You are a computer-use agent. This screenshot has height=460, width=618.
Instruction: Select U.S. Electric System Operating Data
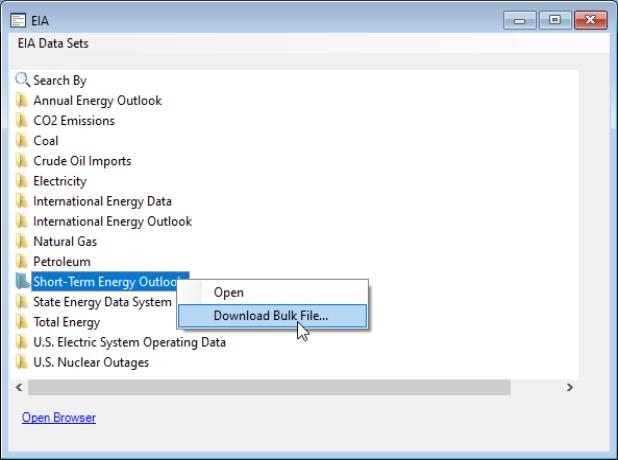tap(129, 342)
